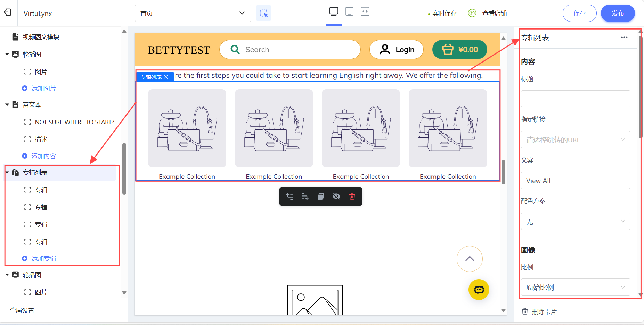
Task: Click the fourth Example Collection thumbnail
Action: 448,128
